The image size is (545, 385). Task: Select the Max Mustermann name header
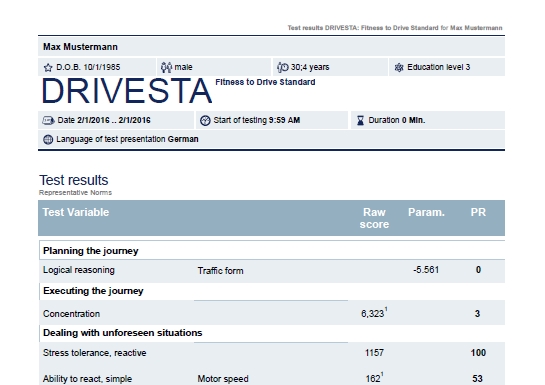point(80,47)
